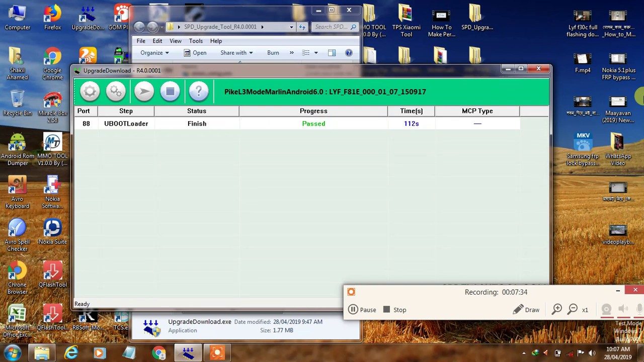Stop the screen recording

pyautogui.click(x=394, y=310)
